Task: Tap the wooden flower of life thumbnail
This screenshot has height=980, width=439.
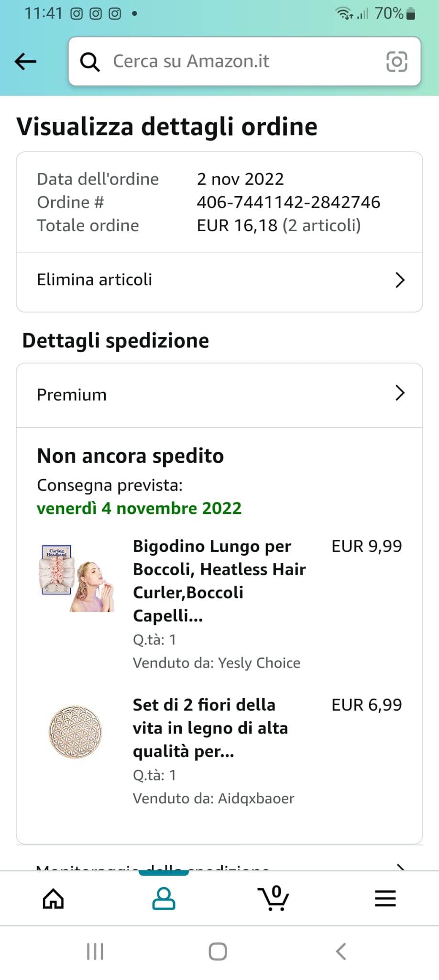Action: [x=76, y=732]
